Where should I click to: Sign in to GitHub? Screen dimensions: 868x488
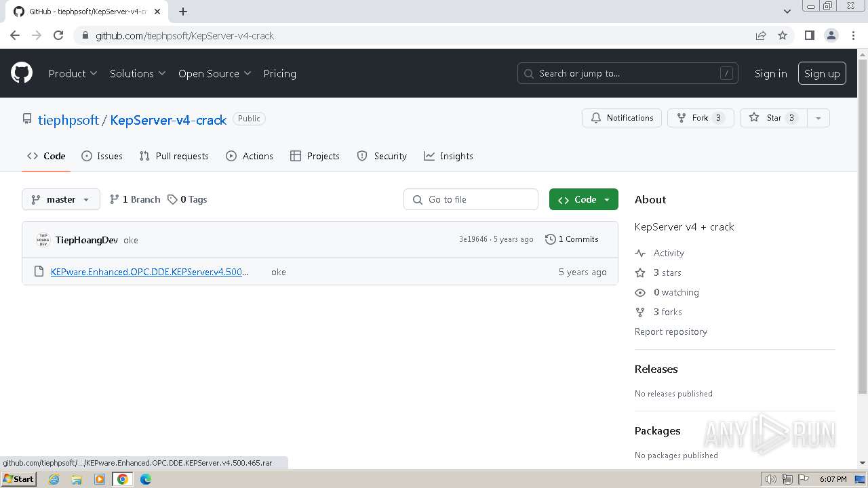coord(770,73)
